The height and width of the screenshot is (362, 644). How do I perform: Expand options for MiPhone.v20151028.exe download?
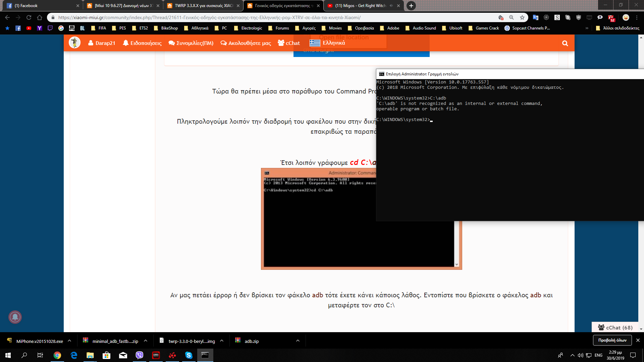69,341
